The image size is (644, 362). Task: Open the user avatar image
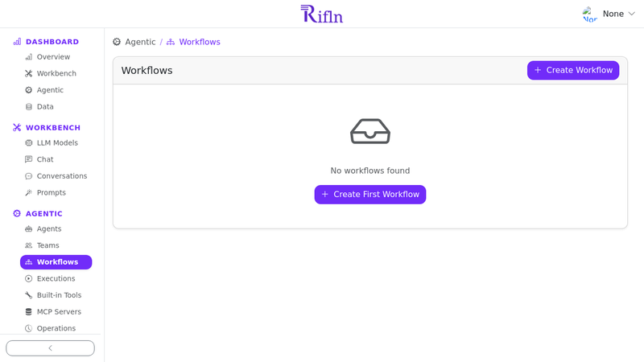[589, 14]
